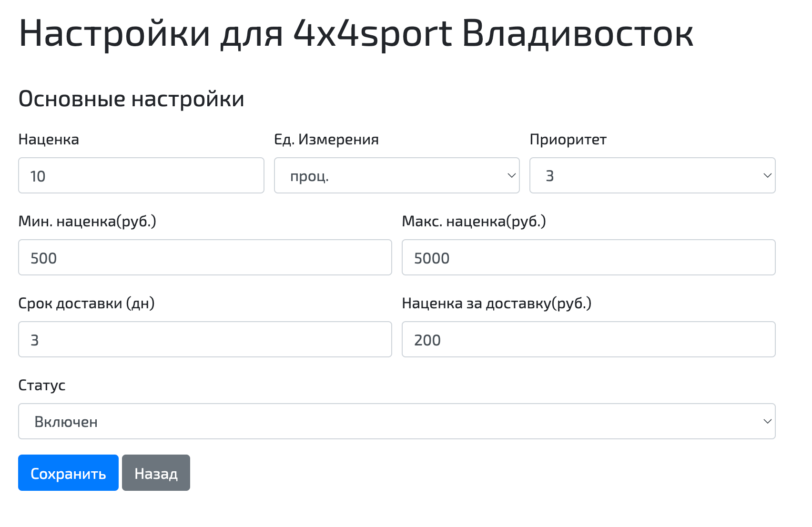Click the "Макс. наценка(руб.)" label

click(x=474, y=221)
